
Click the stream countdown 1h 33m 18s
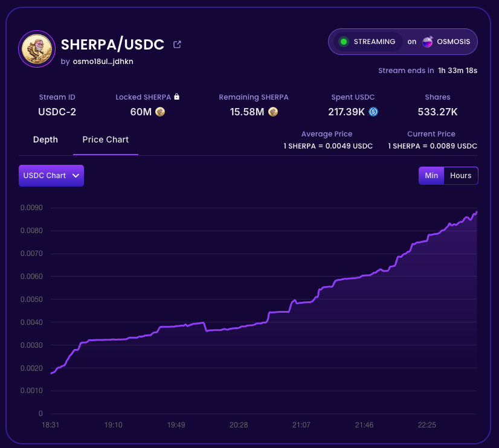click(458, 71)
